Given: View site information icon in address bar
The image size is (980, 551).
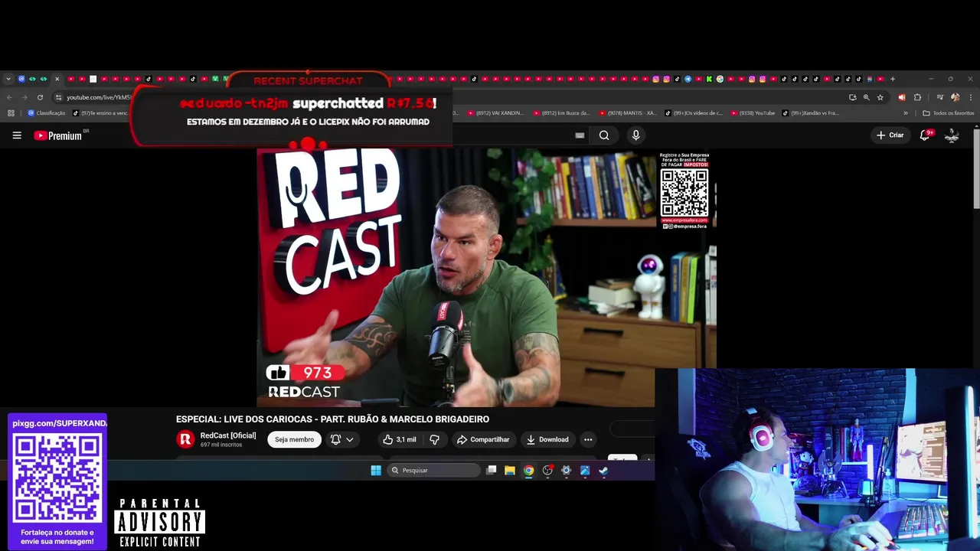Looking at the screenshot, I should 58,97.
